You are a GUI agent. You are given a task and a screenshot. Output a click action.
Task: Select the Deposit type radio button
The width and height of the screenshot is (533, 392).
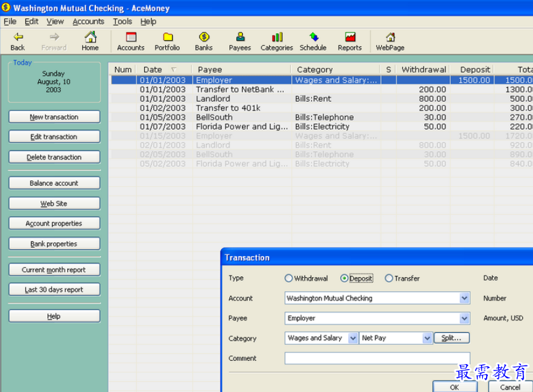pos(344,278)
